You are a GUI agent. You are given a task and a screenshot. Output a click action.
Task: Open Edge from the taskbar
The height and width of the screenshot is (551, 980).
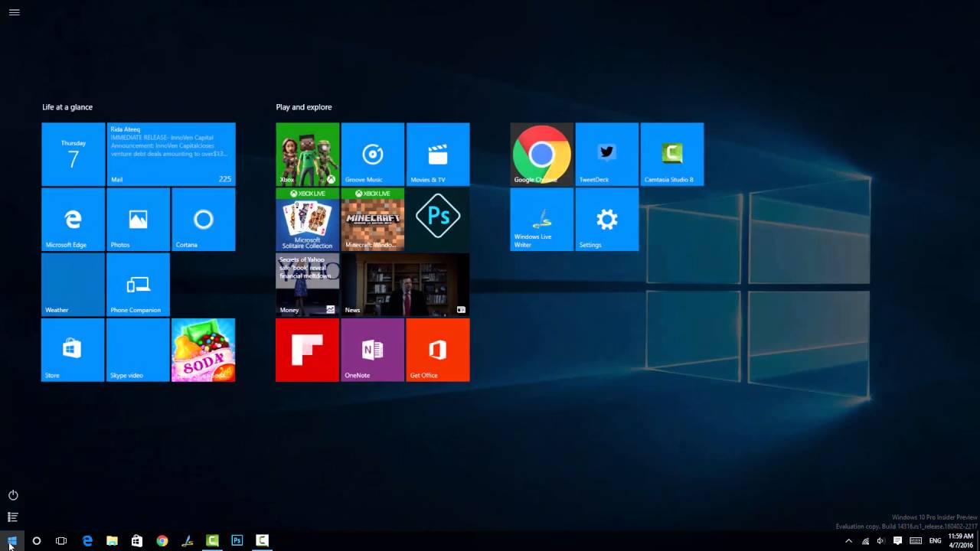coord(87,541)
